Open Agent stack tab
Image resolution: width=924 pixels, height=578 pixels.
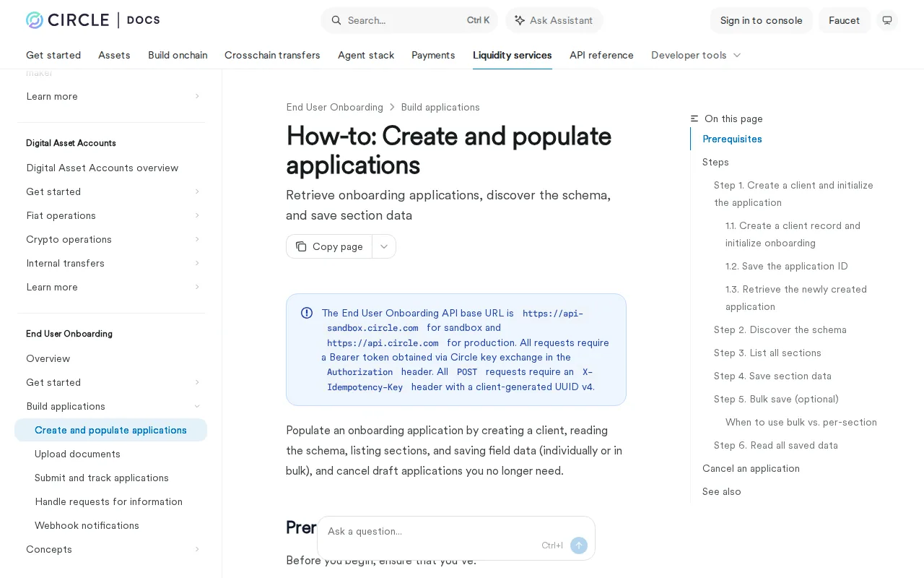(366, 55)
